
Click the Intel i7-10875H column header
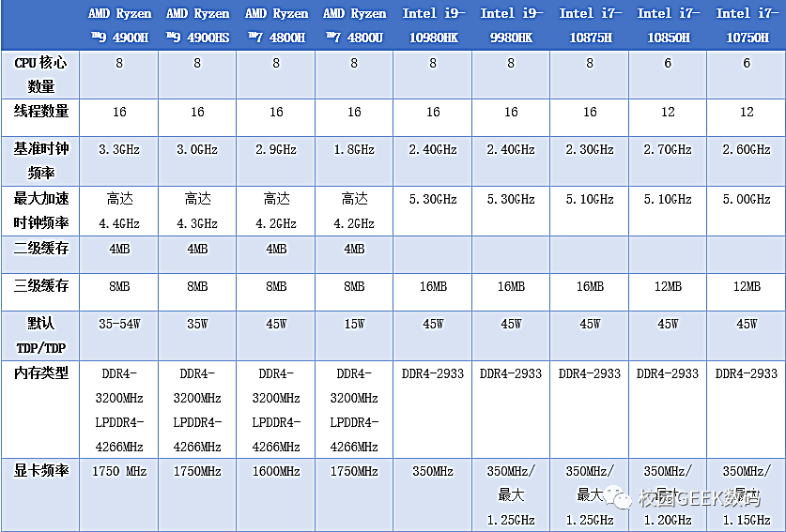(x=590, y=25)
